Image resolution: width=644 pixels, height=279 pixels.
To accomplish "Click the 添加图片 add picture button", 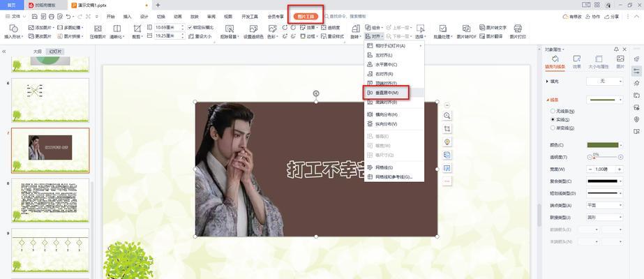I will (40, 27).
